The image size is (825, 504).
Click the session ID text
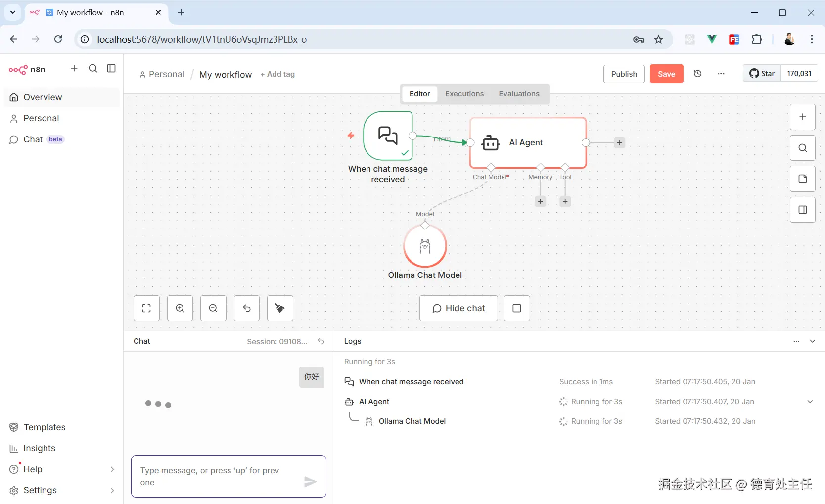click(277, 342)
